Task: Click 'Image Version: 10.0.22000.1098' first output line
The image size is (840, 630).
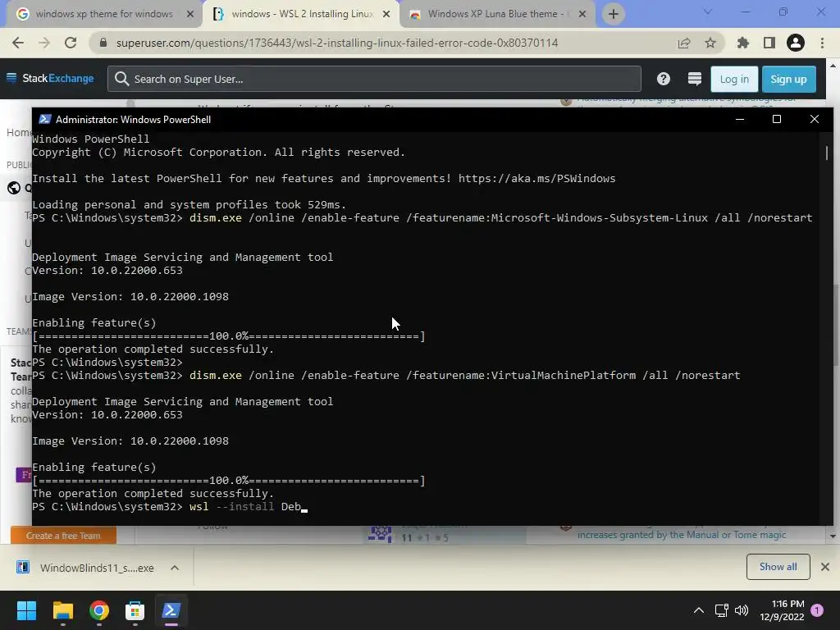Action: pyautogui.click(x=130, y=297)
